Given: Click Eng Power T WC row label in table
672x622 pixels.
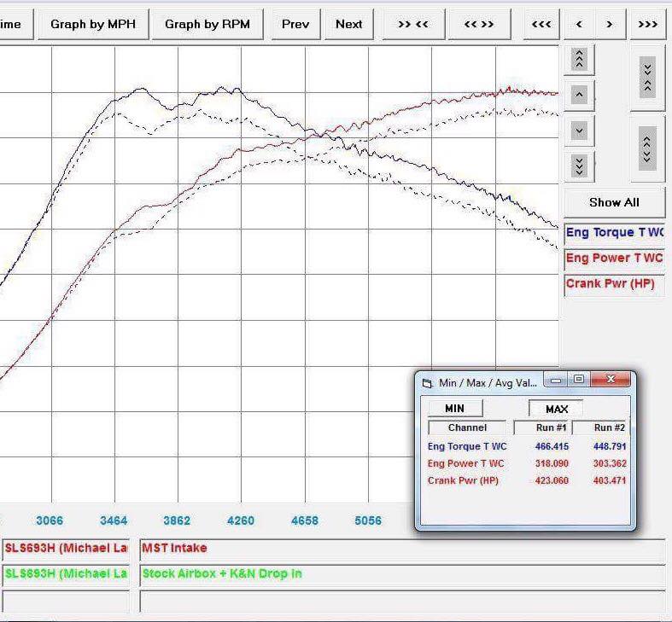Looking at the screenshot, I should [466, 463].
